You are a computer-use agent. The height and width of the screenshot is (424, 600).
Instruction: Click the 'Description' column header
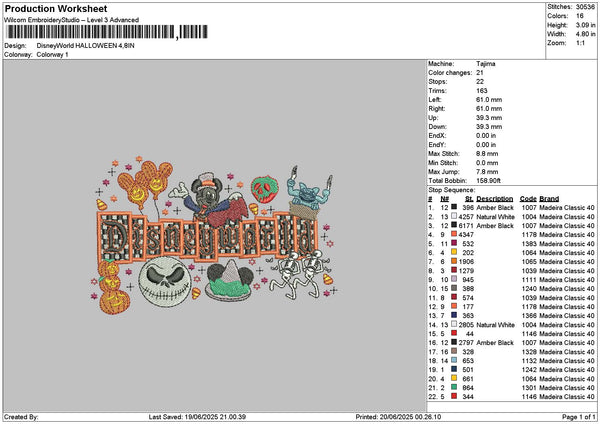point(495,199)
